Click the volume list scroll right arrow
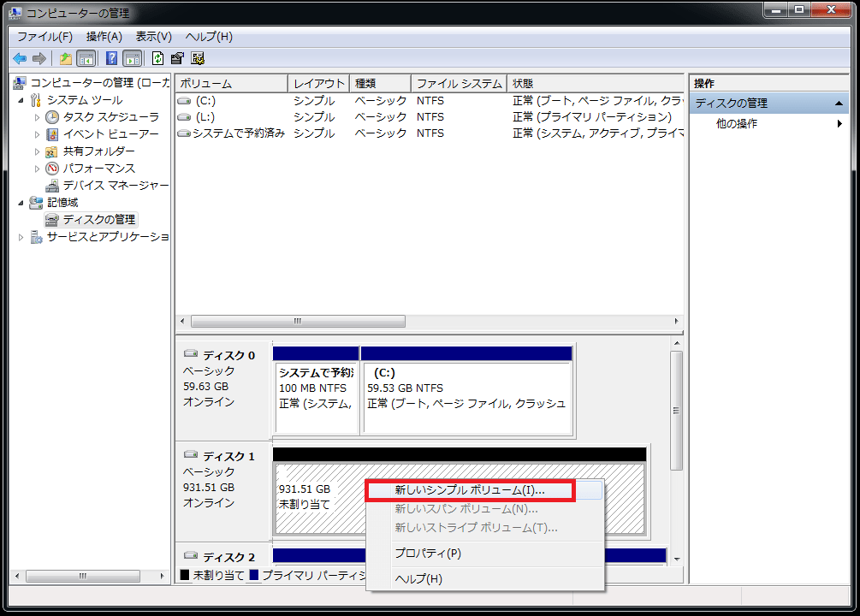Image resolution: width=860 pixels, height=616 pixels. tap(676, 322)
